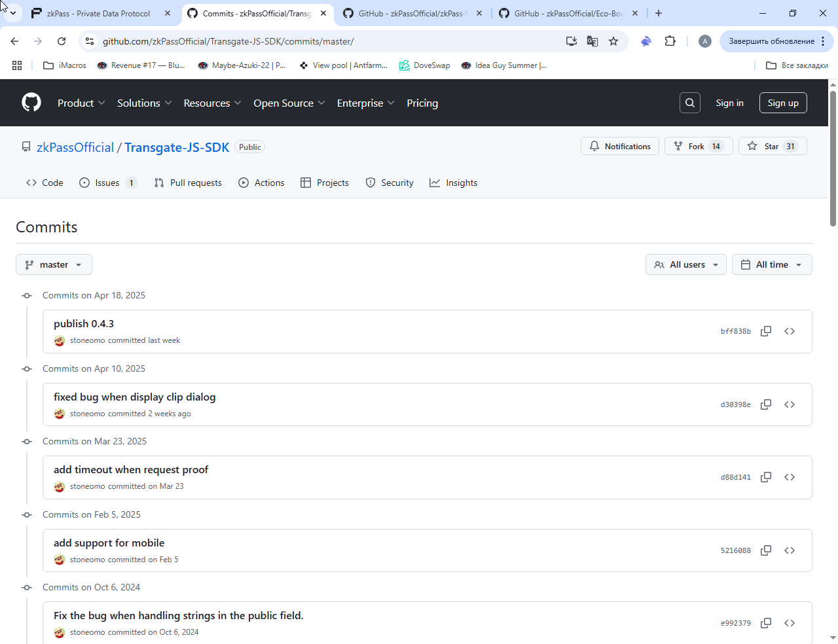Viewport: 838px width, 644px height.
Task: Open DoveSwap bookmark
Action: [x=425, y=65]
